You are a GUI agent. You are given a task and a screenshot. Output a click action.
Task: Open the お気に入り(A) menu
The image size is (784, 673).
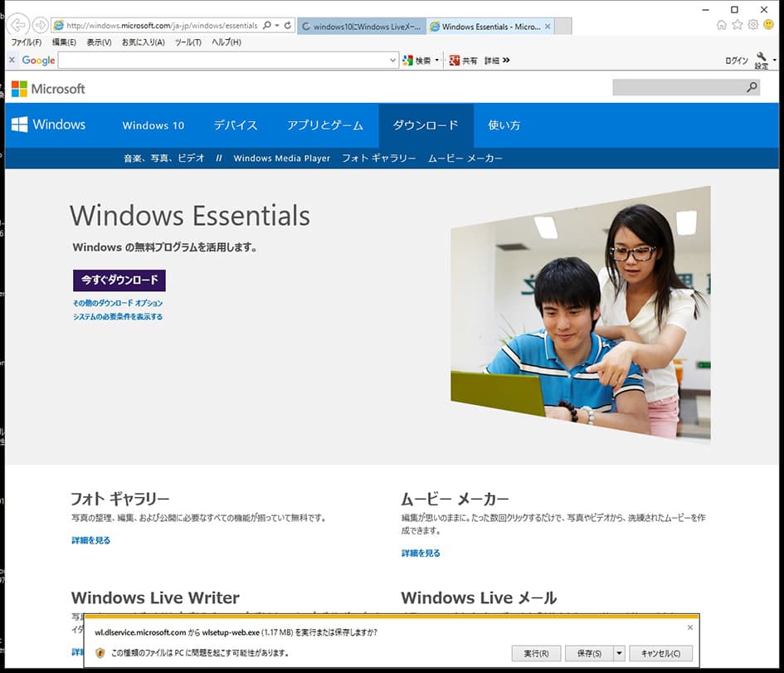[143, 42]
